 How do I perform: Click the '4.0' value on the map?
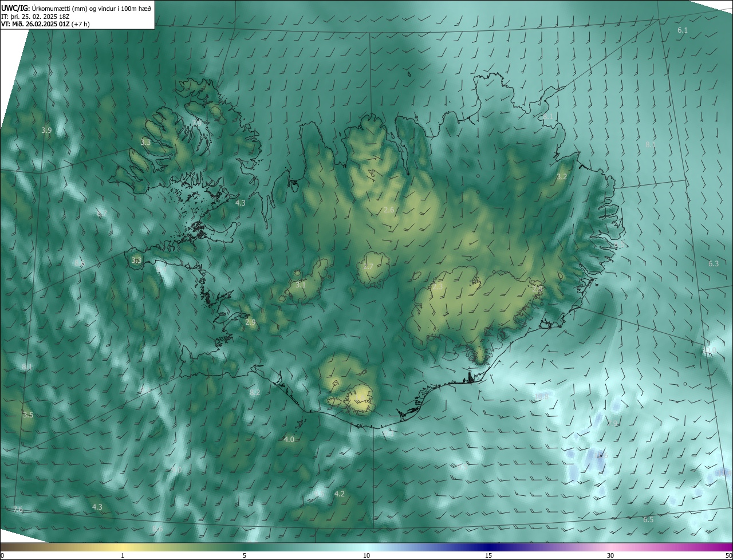coord(289,440)
